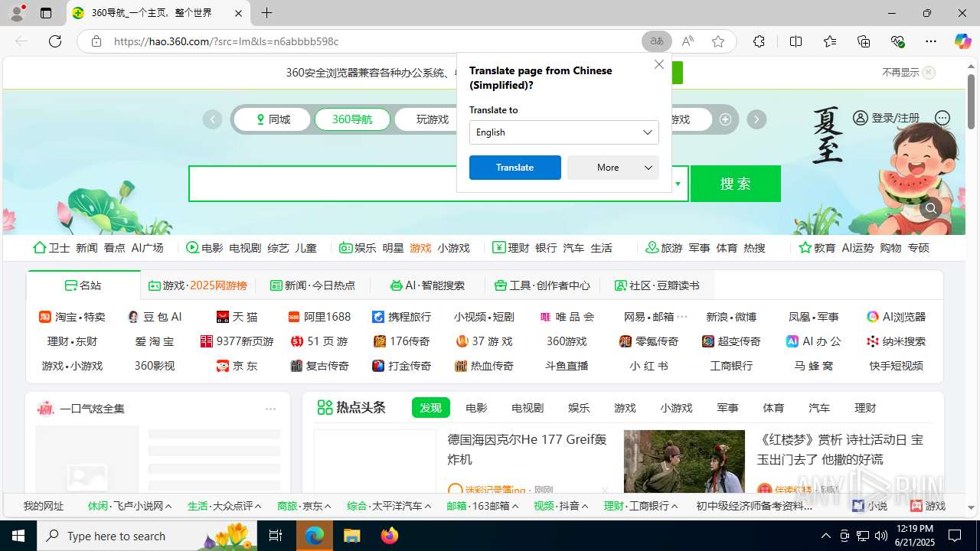Select the 名站 tab
This screenshot has height=551, width=980.
[x=83, y=285]
